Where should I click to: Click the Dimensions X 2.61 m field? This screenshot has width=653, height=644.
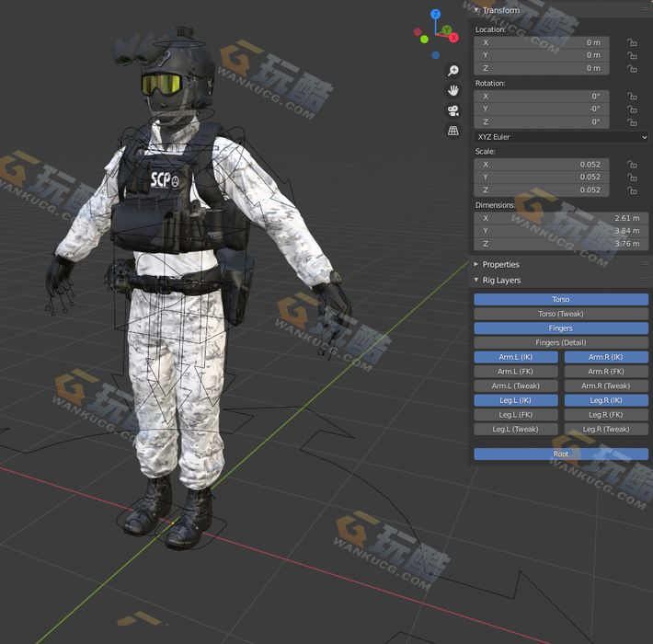point(561,218)
